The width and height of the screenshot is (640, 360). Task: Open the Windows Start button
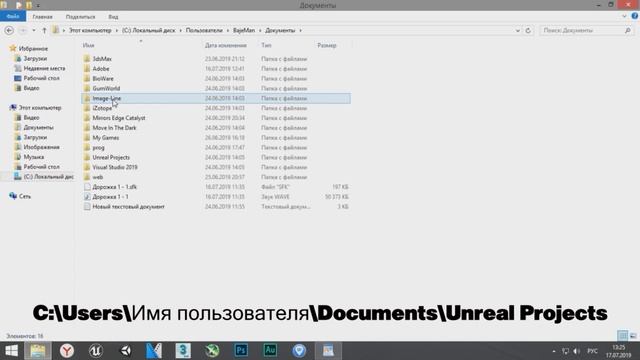coord(11,351)
